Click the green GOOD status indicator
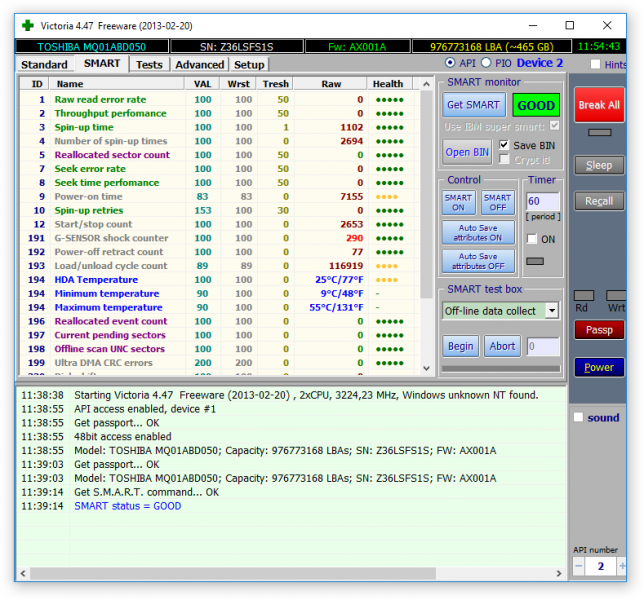This screenshot has width=644, height=600. pyautogui.click(x=536, y=105)
